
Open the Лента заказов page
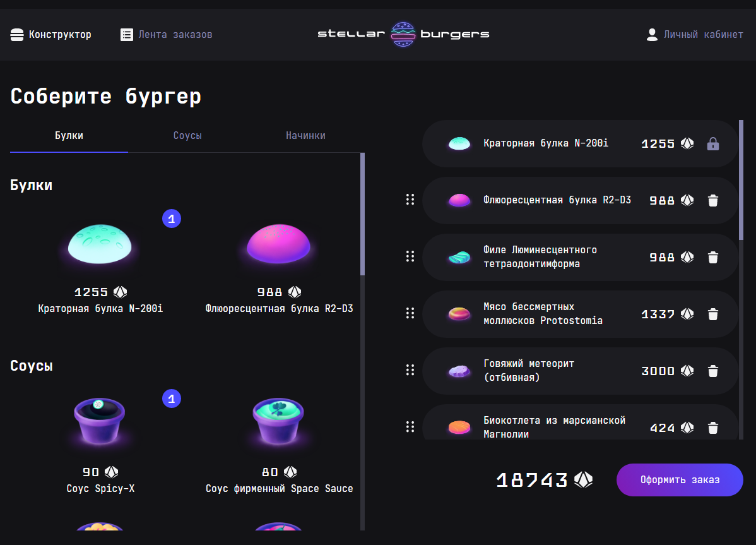point(166,35)
